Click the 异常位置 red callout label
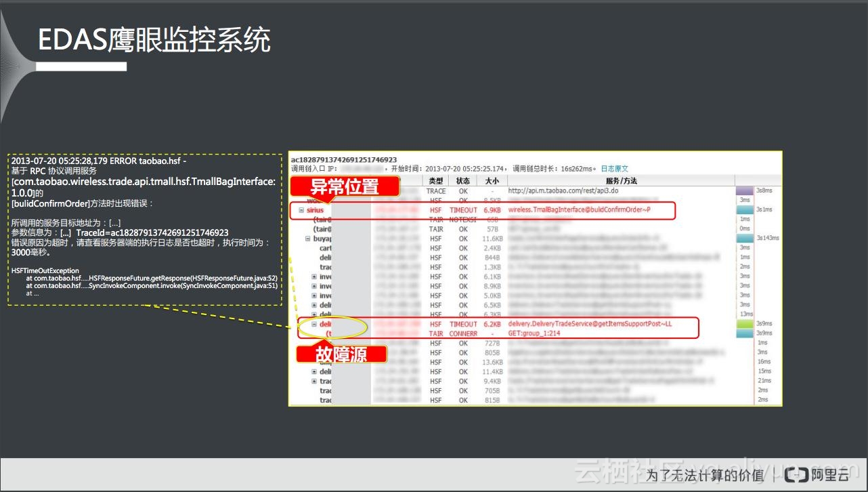The image size is (868, 492). 345,187
